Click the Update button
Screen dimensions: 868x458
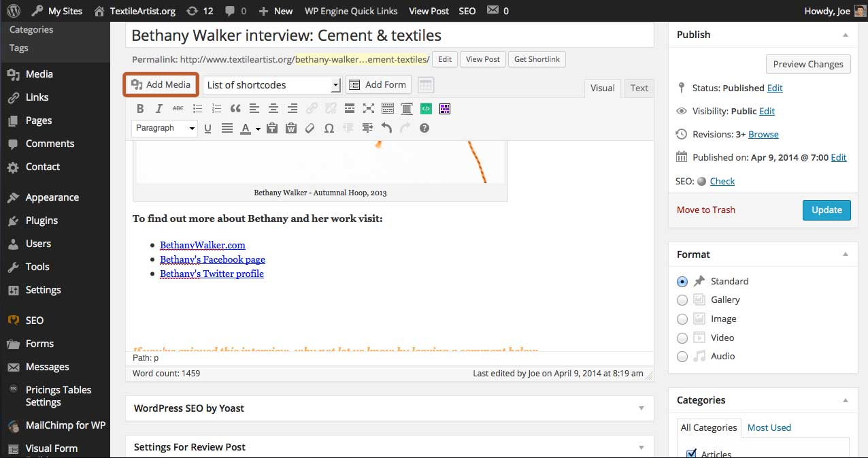coord(827,210)
